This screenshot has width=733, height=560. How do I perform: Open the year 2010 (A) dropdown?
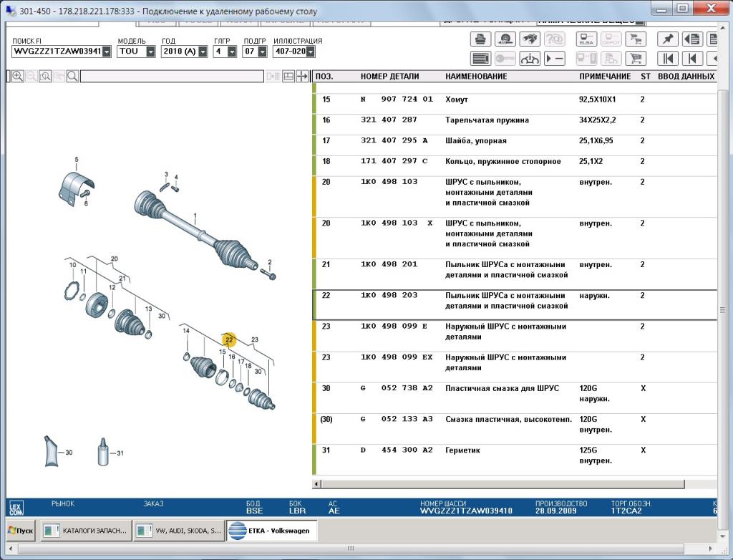pos(203,52)
